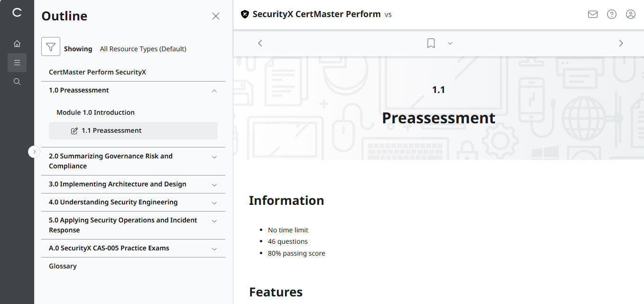Screen dimensions: 644x304
Task: Open the user account profile icon
Action: (630, 14)
